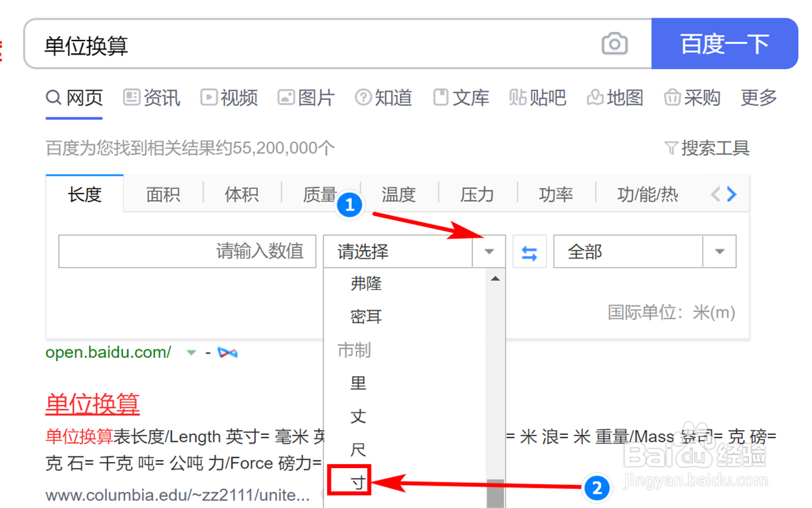Click the 市制 group heading in list
812x508 pixels.
(x=354, y=350)
